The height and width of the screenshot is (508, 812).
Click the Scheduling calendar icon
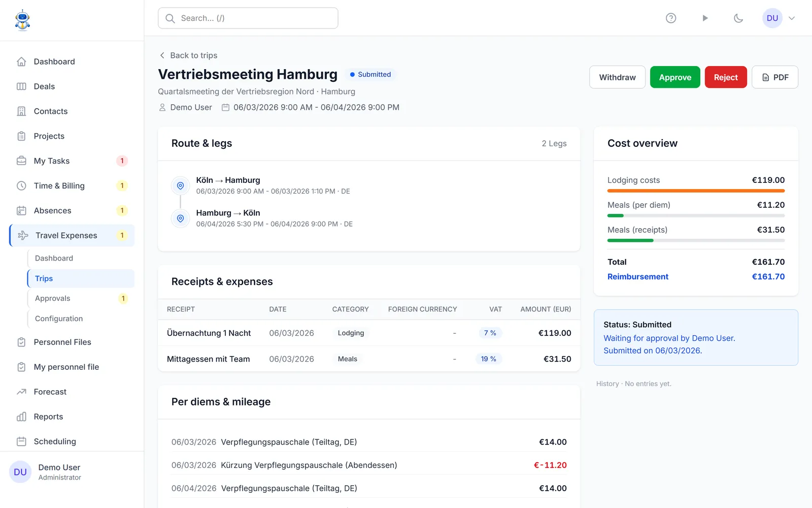click(x=21, y=442)
